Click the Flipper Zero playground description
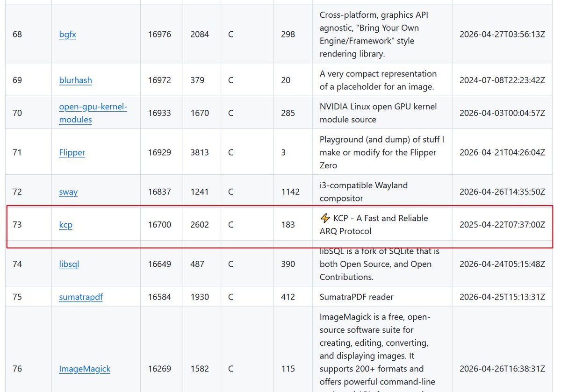The height and width of the screenshot is (392, 561). [382, 152]
